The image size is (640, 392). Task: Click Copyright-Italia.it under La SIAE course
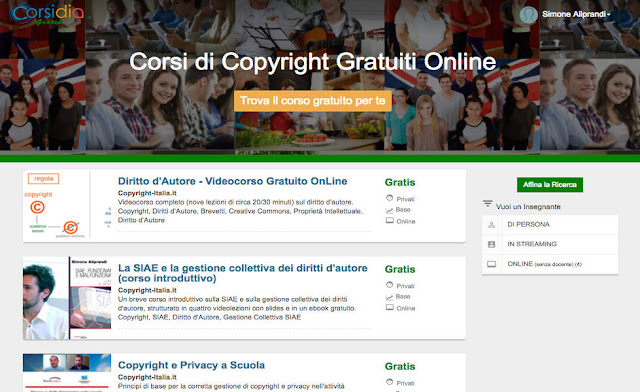pos(147,290)
